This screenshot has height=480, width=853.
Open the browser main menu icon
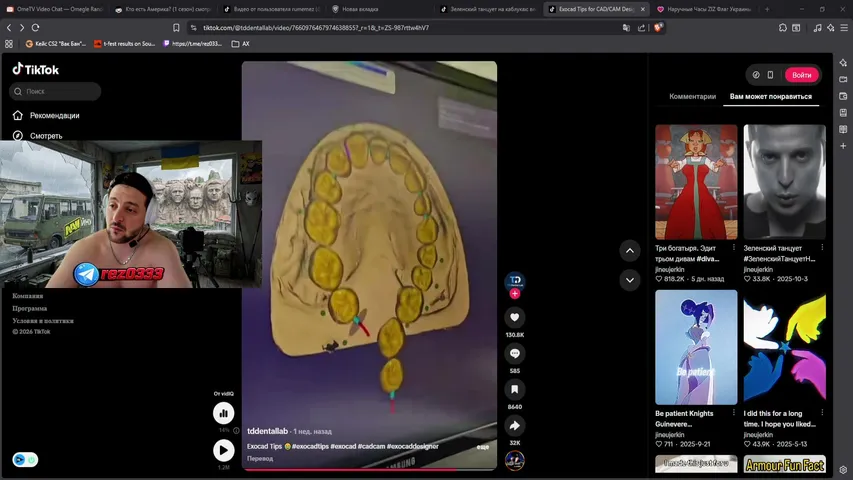[844, 28]
